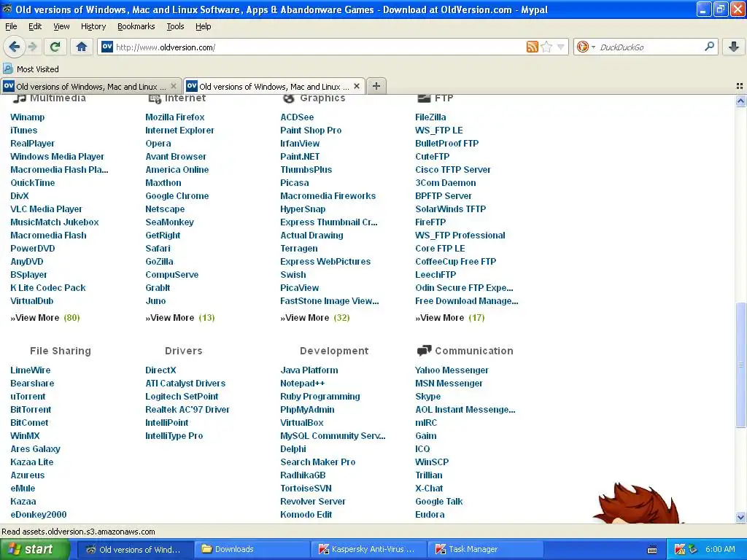Switch to Kaspersky Anti-Virus taskbar item
The width and height of the screenshot is (747, 560).
pos(368,549)
